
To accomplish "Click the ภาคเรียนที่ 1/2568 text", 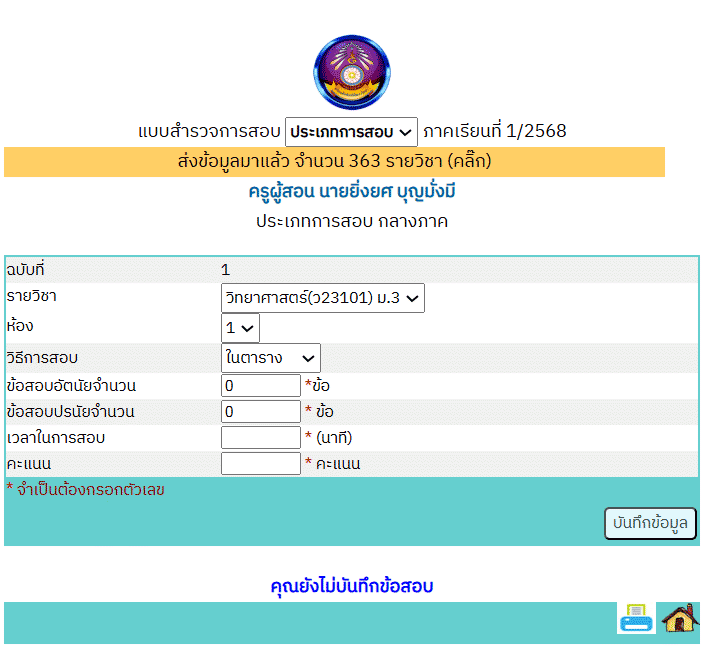I will point(495,132).
